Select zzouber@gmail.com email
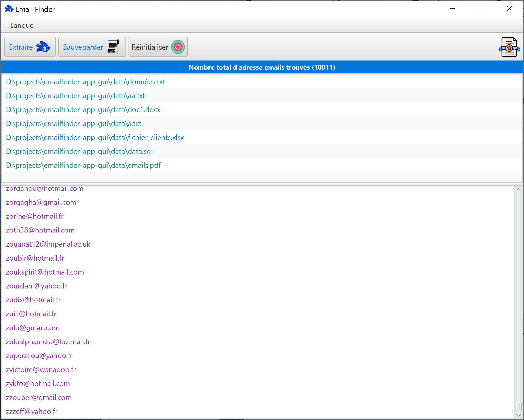The width and height of the screenshot is (524, 420). coord(39,398)
